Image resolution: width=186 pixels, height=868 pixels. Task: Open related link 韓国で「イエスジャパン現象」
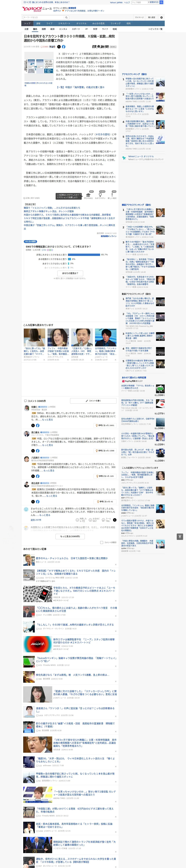52,208
